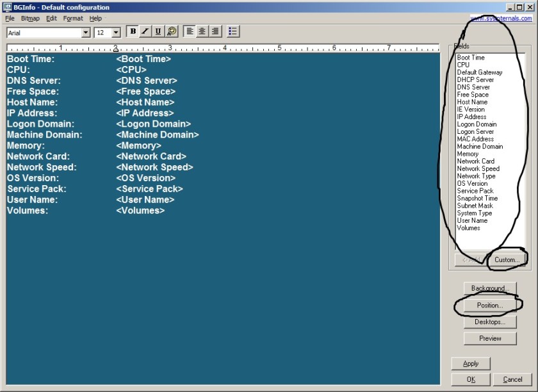The height and width of the screenshot is (392, 538).
Task: Toggle italic text formatting
Action: pos(145,31)
